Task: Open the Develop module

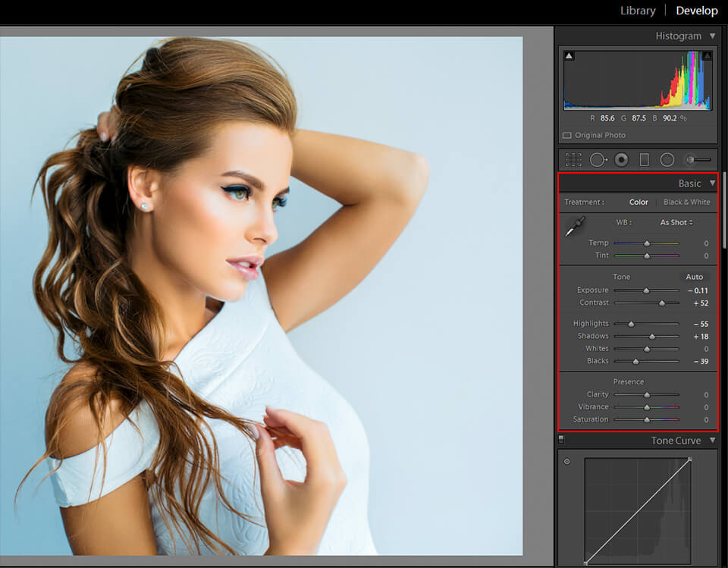Action: [x=696, y=11]
